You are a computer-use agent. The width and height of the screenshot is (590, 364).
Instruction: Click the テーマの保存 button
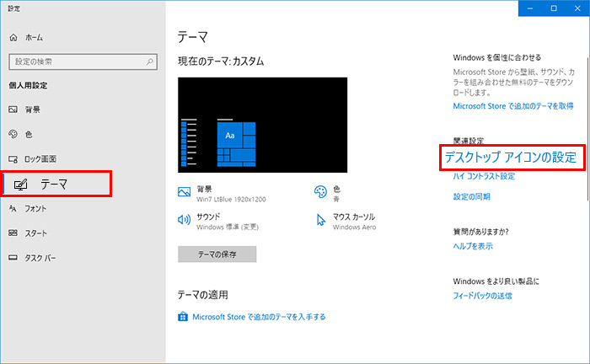pos(217,254)
